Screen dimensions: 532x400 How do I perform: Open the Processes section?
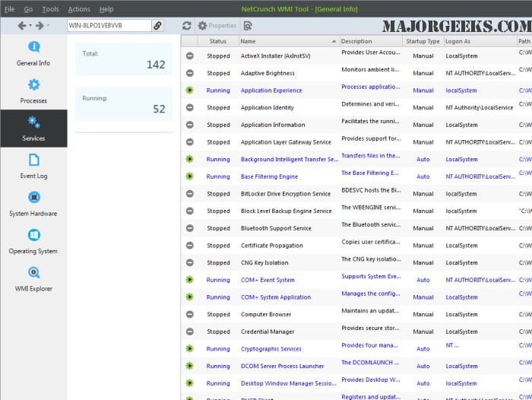coord(33,91)
